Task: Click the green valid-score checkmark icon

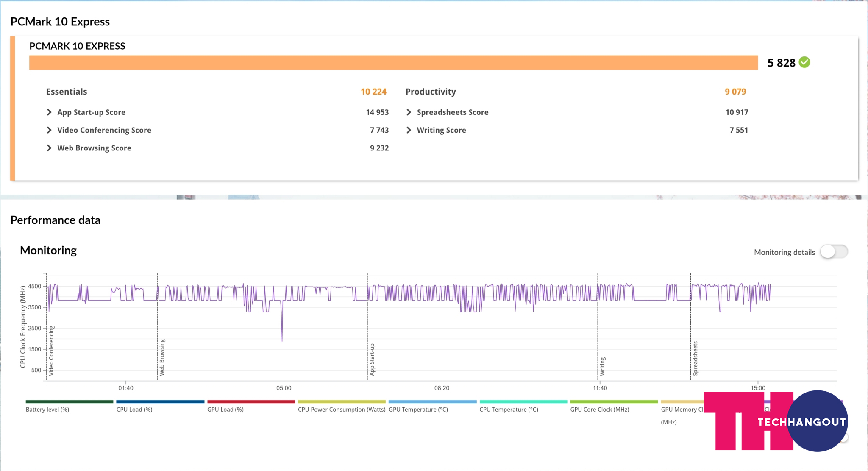Action: [x=804, y=62]
